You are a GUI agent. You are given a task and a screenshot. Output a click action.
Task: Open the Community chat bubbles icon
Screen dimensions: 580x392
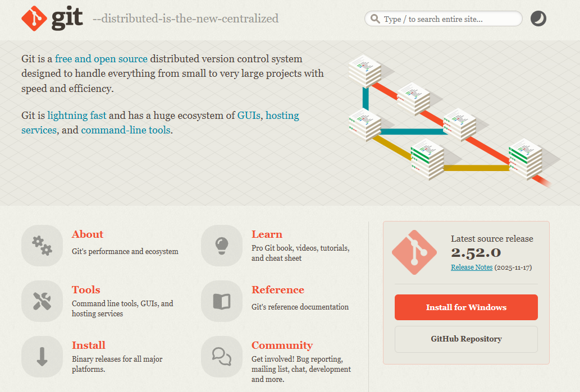click(x=222, y=357)
